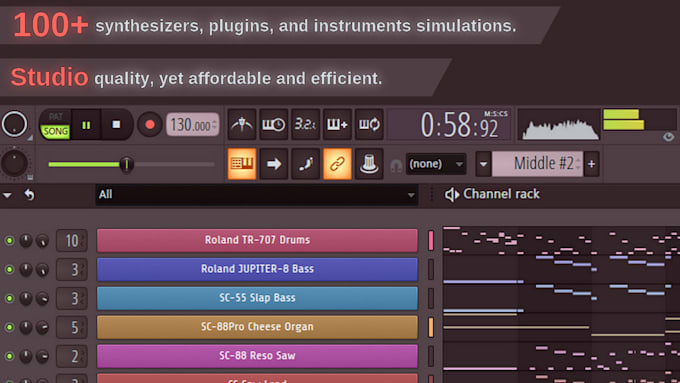Mute the SC-88Pro Cheese Organ channel

coord(9,327)
